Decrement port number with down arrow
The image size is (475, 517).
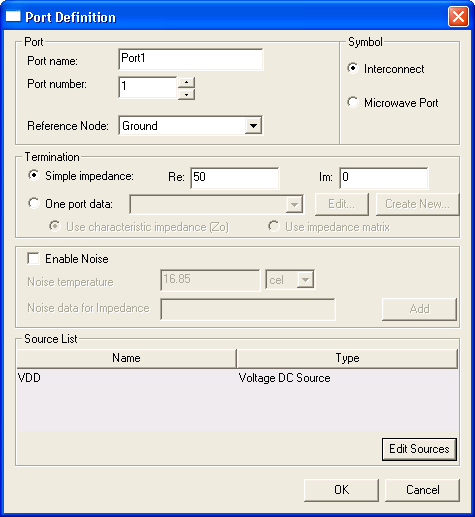point(187,94)
